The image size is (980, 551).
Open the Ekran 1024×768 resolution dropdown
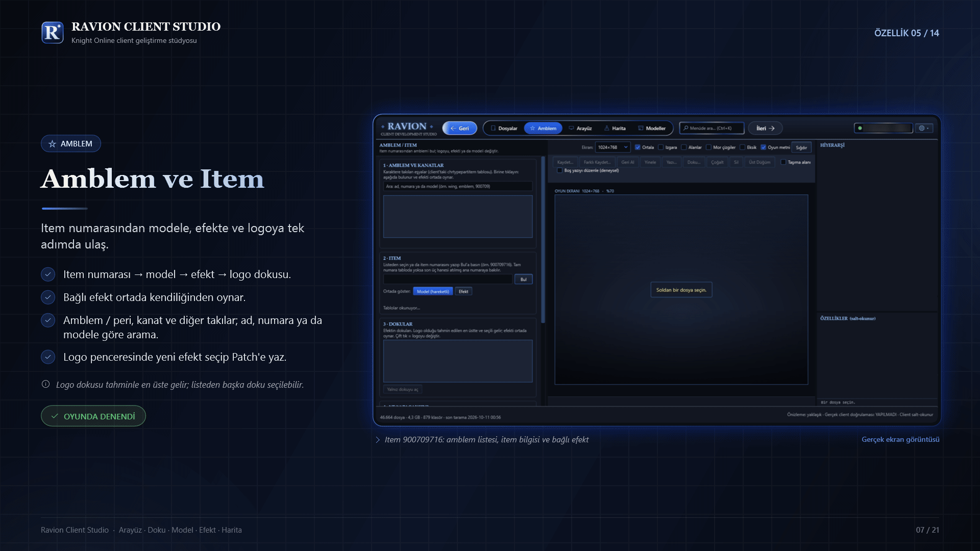pyautogui.click(x=612, y=147)
